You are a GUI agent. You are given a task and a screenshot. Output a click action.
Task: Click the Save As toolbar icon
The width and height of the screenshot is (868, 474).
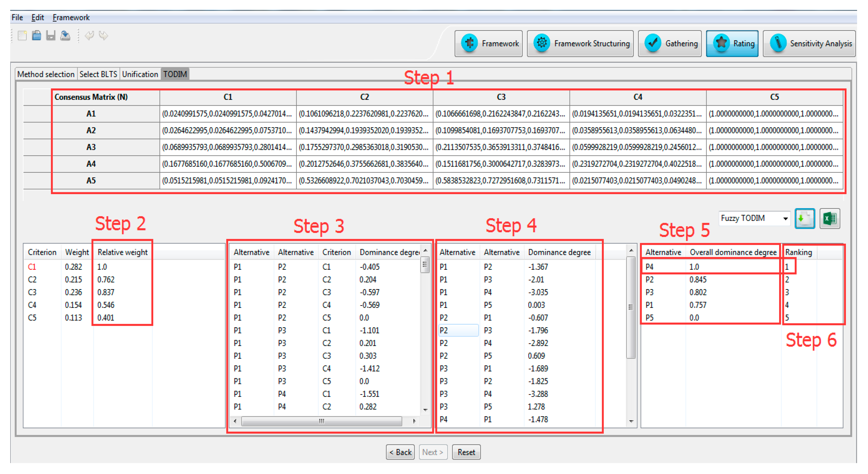coord(65,35)
